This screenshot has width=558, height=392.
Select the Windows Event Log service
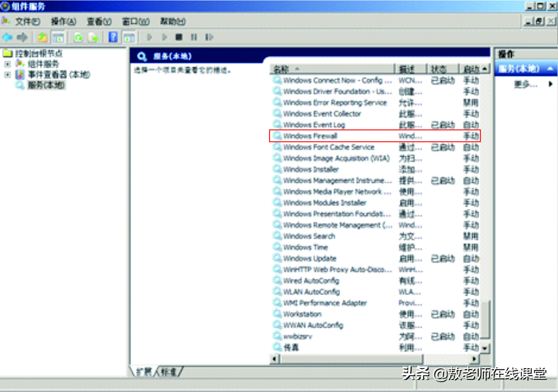[x=375, y=125]
